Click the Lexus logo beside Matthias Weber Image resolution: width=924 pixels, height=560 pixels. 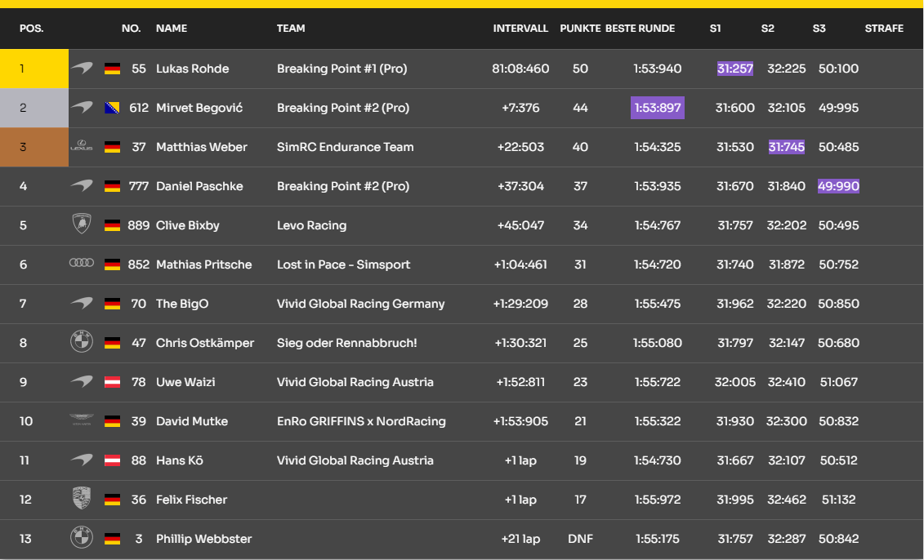click(x=82, y=147)
